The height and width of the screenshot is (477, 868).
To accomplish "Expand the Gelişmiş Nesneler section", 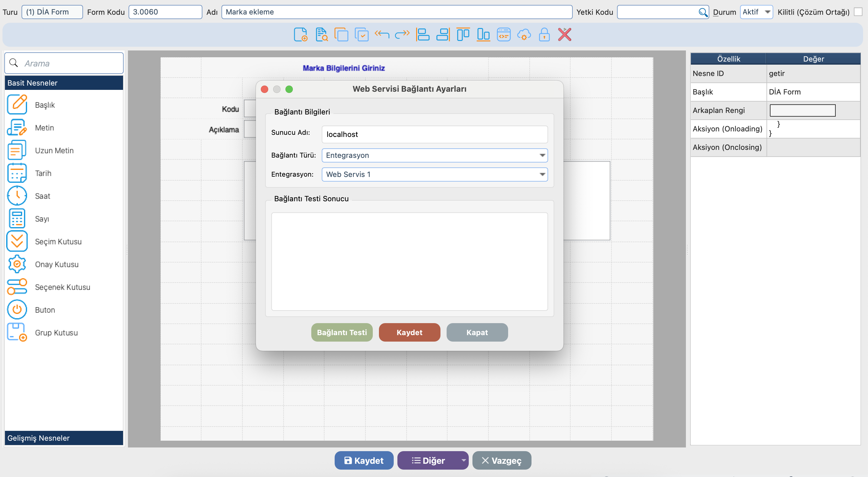I will point(64,438).
